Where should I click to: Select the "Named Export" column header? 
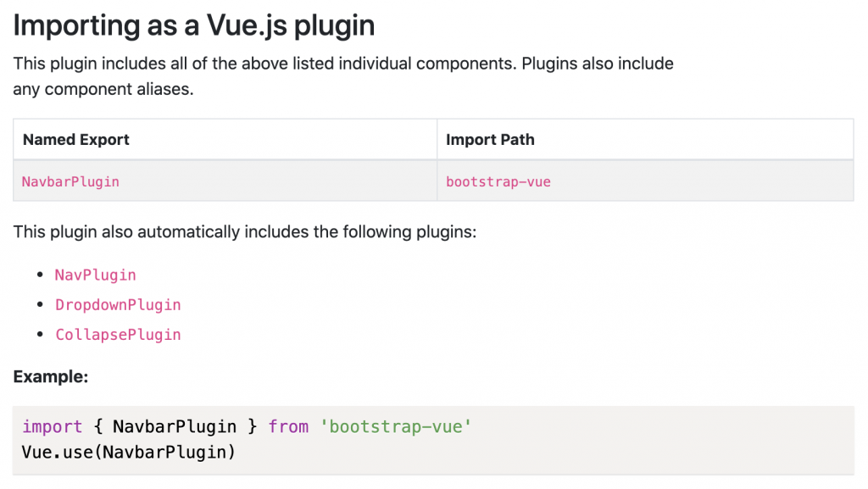click(x=76, y=140)
